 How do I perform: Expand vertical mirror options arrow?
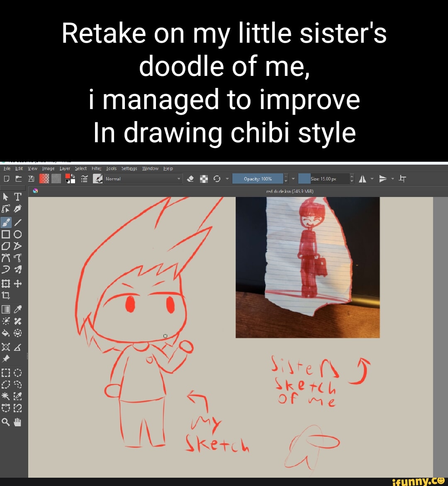point(392,179)
